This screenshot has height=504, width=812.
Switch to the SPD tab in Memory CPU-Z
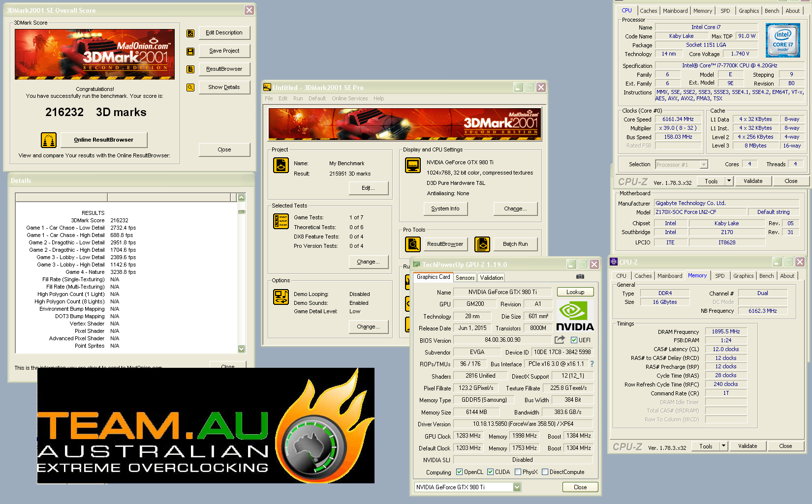719,276
